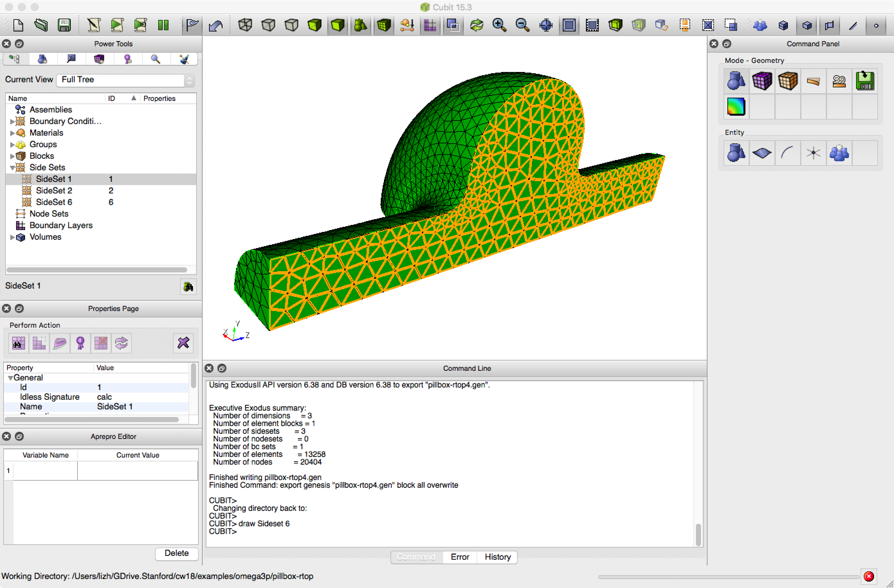Expand the Volumes tree node
Screen dimensions: 894x588
pos(12,237)
